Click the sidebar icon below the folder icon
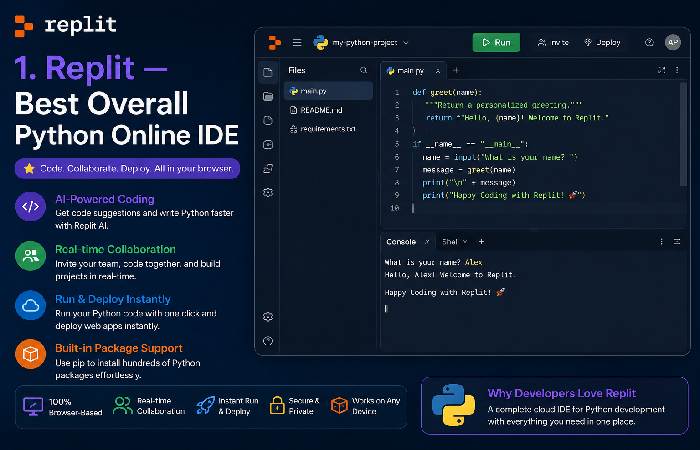This screenshot has height=450, width=700. (x=268, y=121)
